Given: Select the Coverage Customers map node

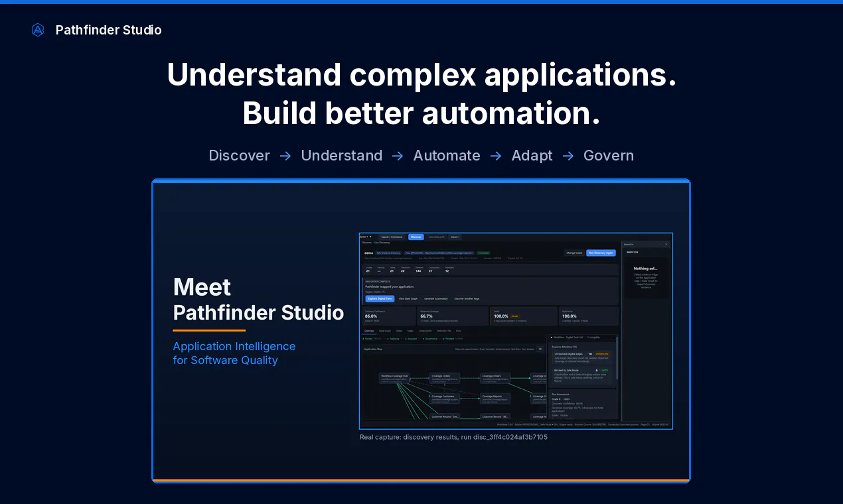Looking at the screenshot, I should [x=445, y=398].
